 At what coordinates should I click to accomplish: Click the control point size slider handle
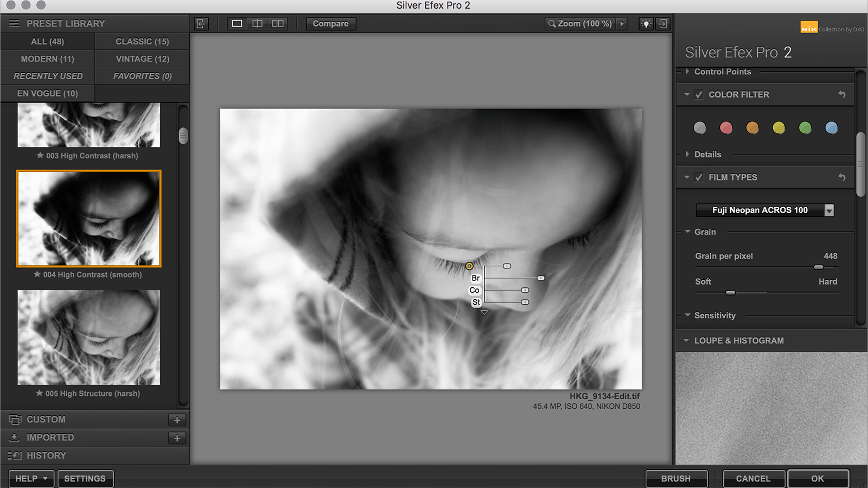click(x=507, y=266)
